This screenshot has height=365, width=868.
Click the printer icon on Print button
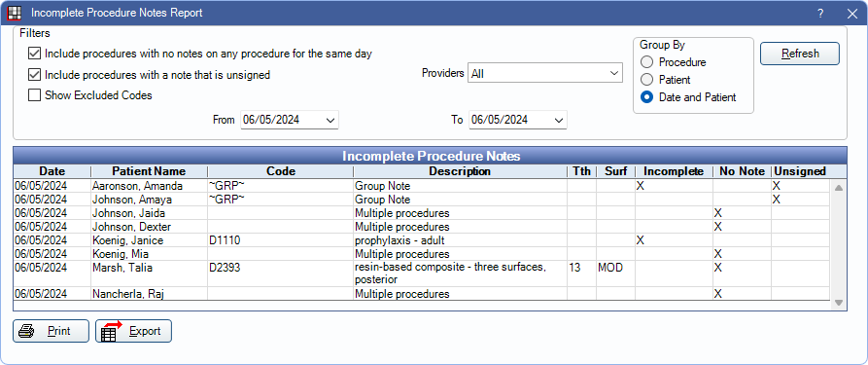(x=26, y=331)
